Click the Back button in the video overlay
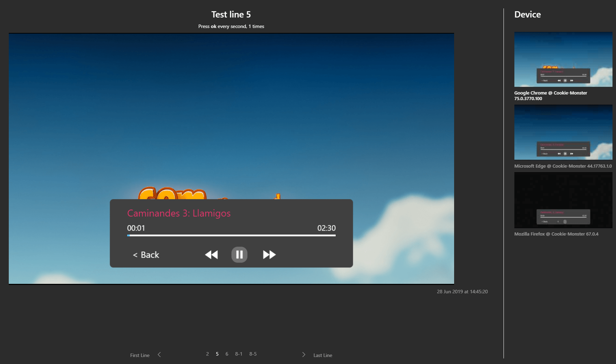 tap(145, 255)
